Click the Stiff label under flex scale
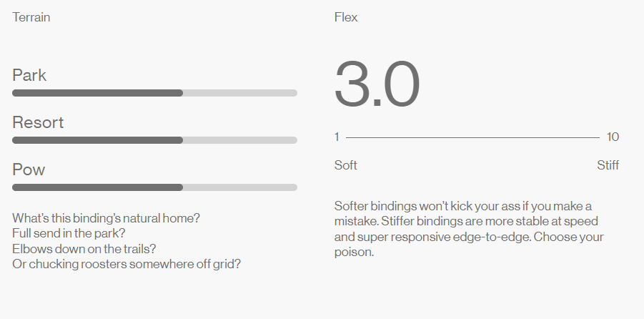The image size is (644, 319). 608,165
